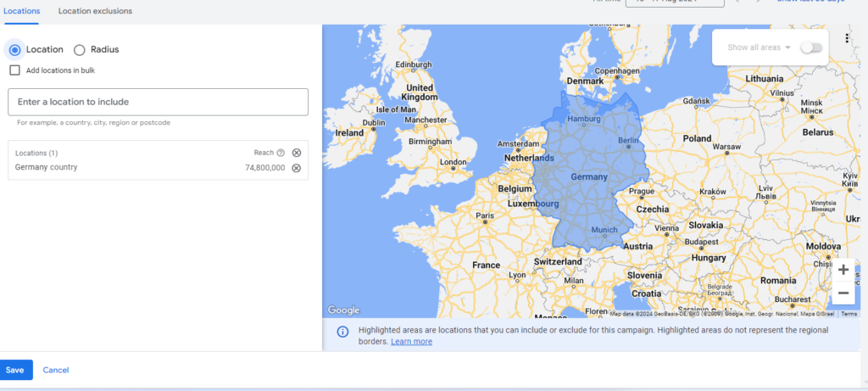Click the Ireland label on map
This screenshot has width=868, height=391.
pos(350,133)
